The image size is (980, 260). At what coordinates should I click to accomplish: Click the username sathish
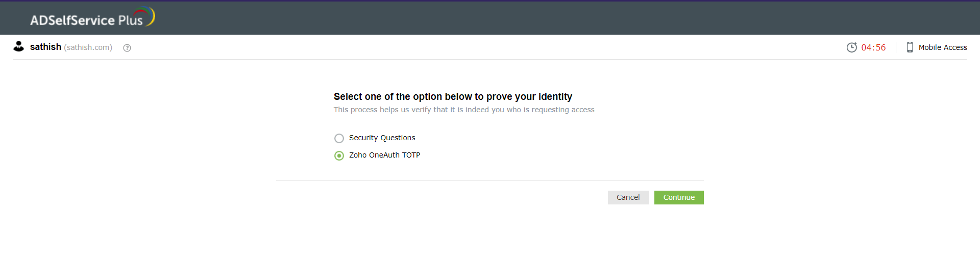[x=45, y=47]
